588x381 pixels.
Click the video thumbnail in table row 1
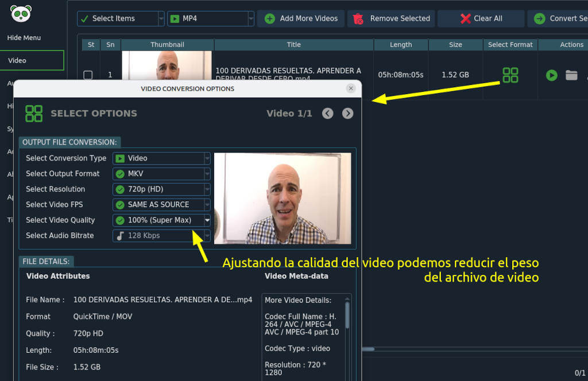[x=167, y=65]
